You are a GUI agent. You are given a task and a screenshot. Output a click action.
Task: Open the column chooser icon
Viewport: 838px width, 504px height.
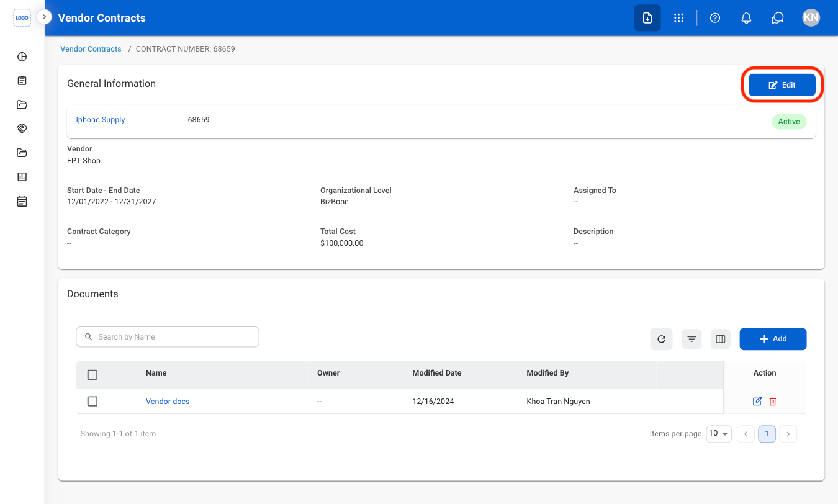click(721, 339)
